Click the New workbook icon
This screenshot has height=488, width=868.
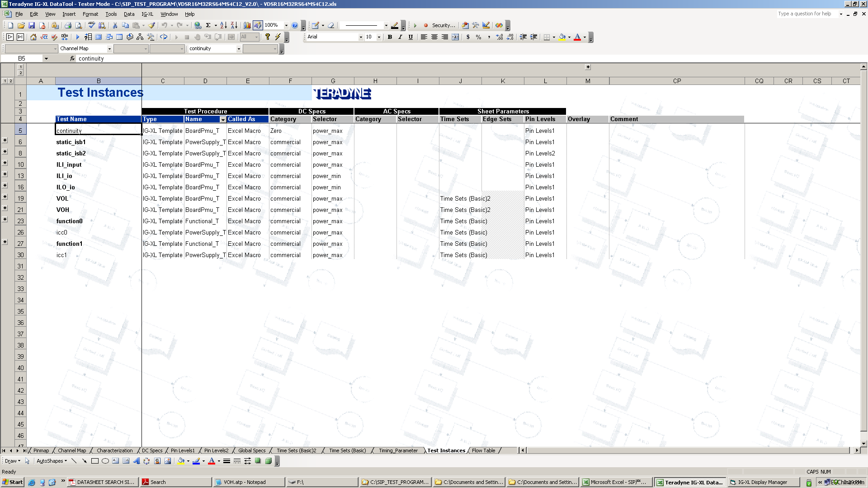(10, 25)
